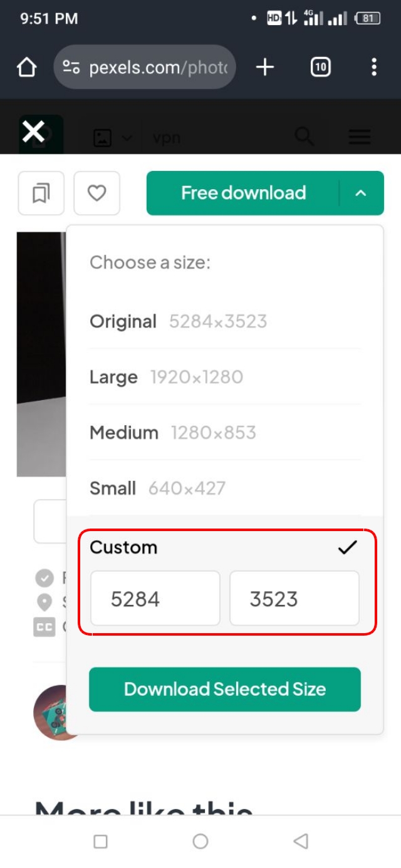Image resolution: width=401 pixels, height=868 pixels.
Task: Tap the tab switcher showing 10 tabs
Action: pyautogui.click(x=320, y=67)
